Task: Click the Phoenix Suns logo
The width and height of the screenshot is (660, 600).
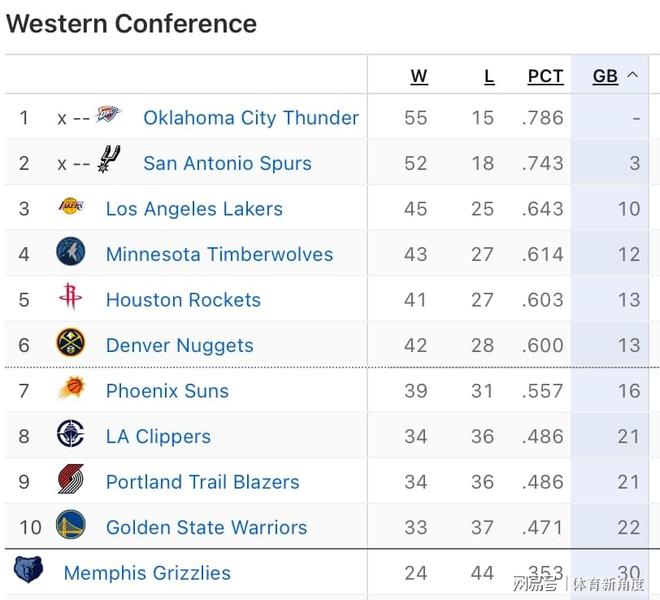Action: pyautogui.click(x=71, y=389)
